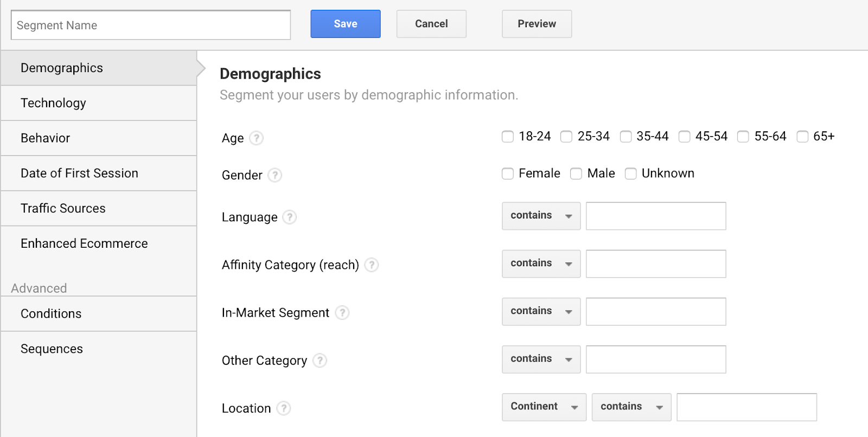
Task: Tick the 65+ age checkbox
Action: 802,137
